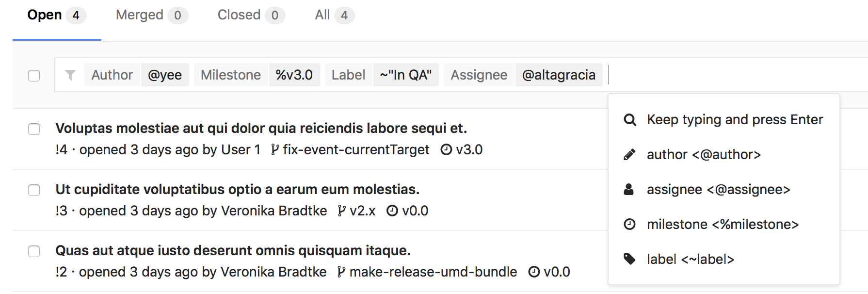This screenshot has height=294, width=868.
Task: Check the checkbox for the Quas aut atque request
Action: pos(34,251)
